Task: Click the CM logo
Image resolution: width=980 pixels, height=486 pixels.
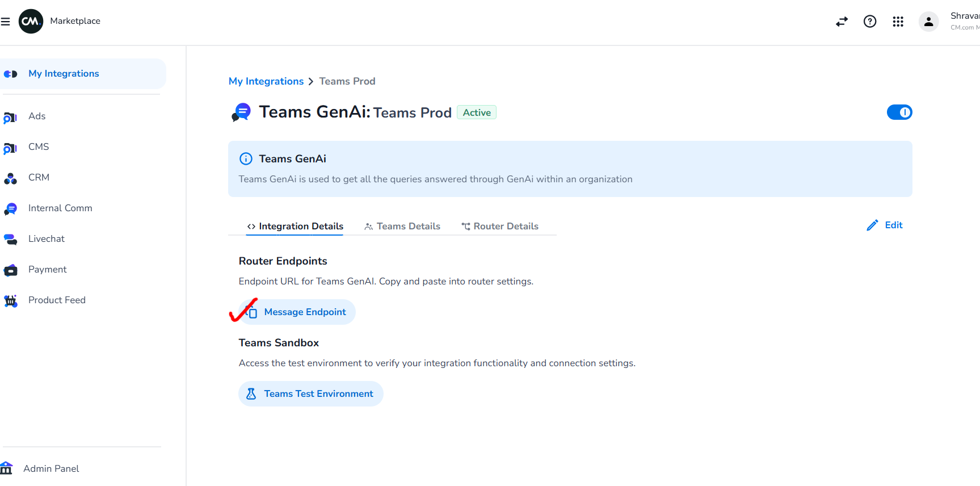Action: 31,22
